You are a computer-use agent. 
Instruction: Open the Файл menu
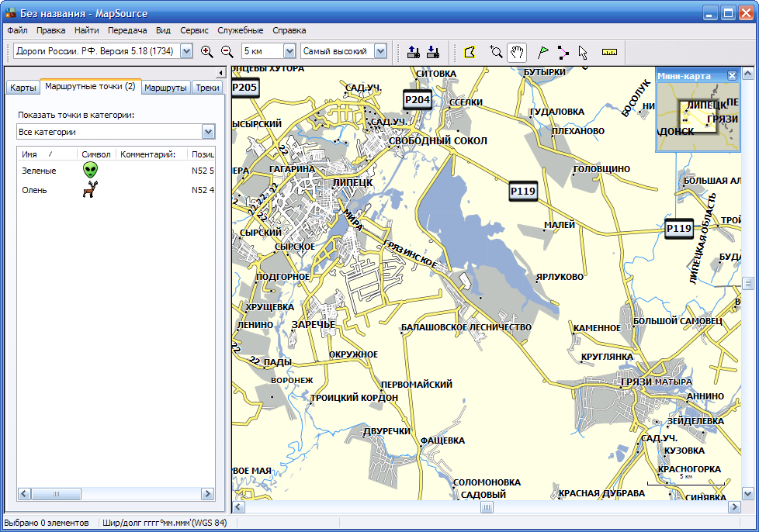[17, 30]
